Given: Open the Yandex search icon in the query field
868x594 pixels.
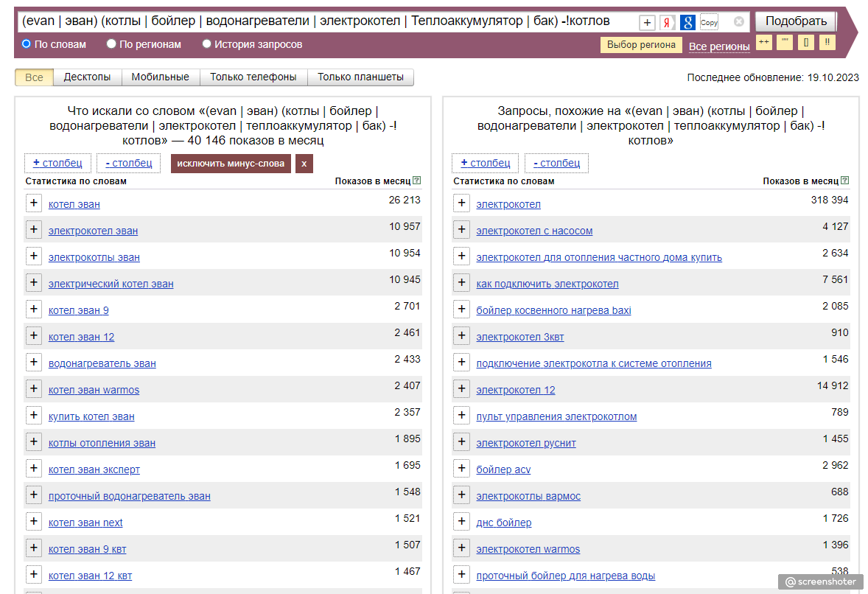Looking at the screenshot, I should tap(667, 23).
